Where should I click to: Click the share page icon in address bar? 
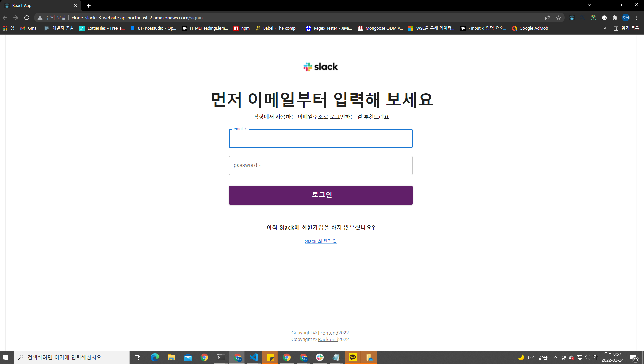coord(548,18)
